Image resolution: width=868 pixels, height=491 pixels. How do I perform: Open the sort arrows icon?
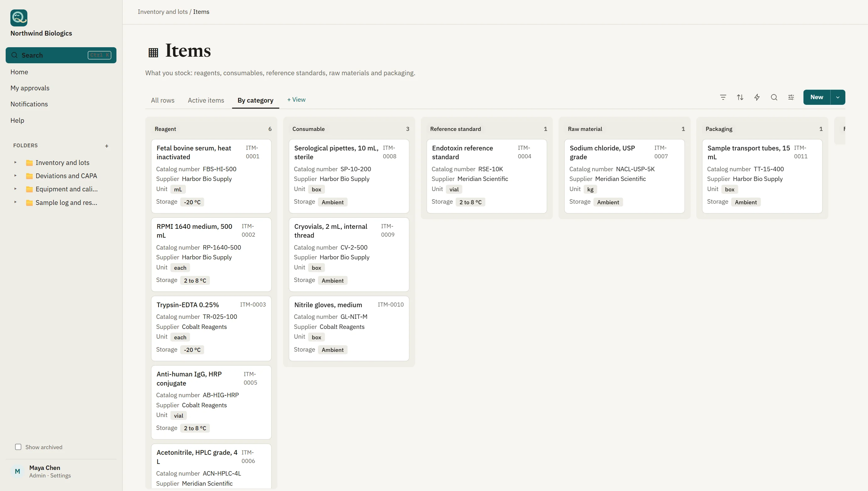740,97
